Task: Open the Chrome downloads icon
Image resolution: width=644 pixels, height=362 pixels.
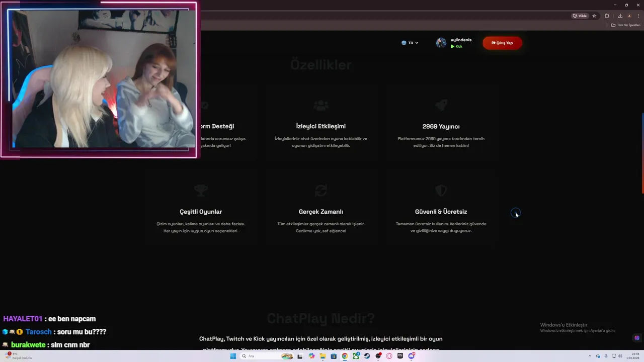Action: point(620,16)
